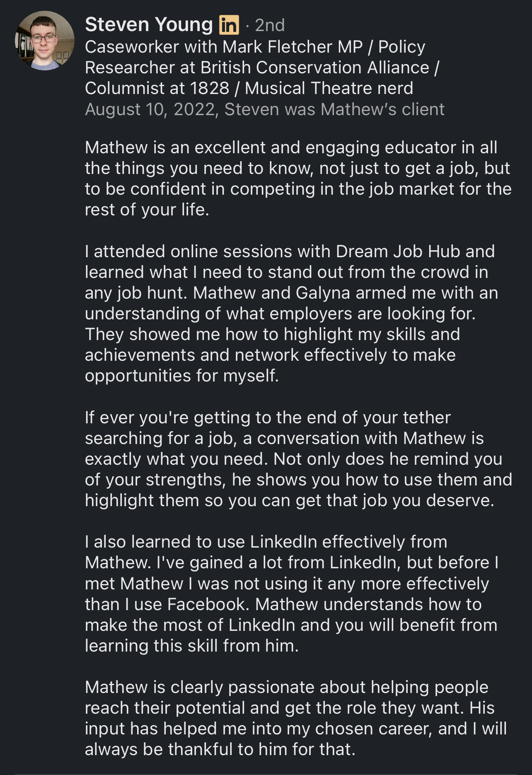This screenshot has width=532, height=775.
Task: Click the line 'highlight them so you can get'
Action: (x=290, y=500)
